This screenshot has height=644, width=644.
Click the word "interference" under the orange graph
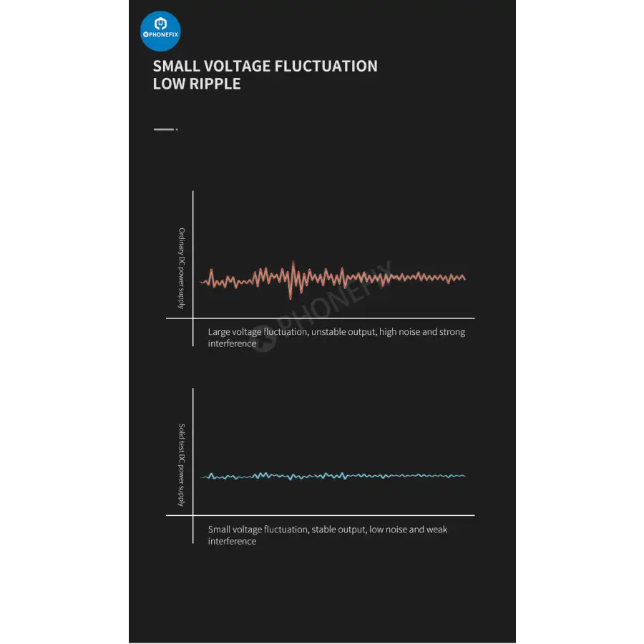point(232,343)
